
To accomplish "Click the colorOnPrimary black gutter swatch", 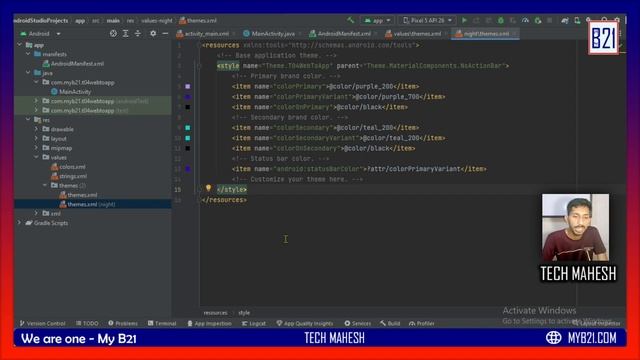I will pos(188,107).
